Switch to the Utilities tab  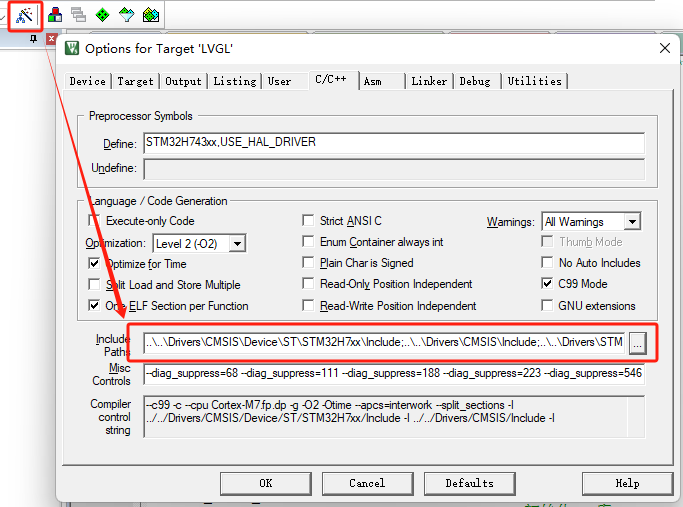click(534, 81)
